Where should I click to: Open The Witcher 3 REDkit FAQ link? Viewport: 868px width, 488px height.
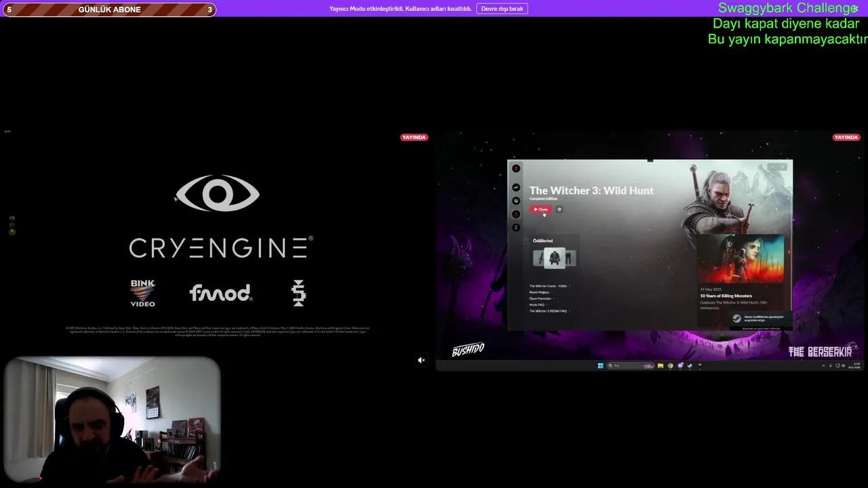(548, 310)
